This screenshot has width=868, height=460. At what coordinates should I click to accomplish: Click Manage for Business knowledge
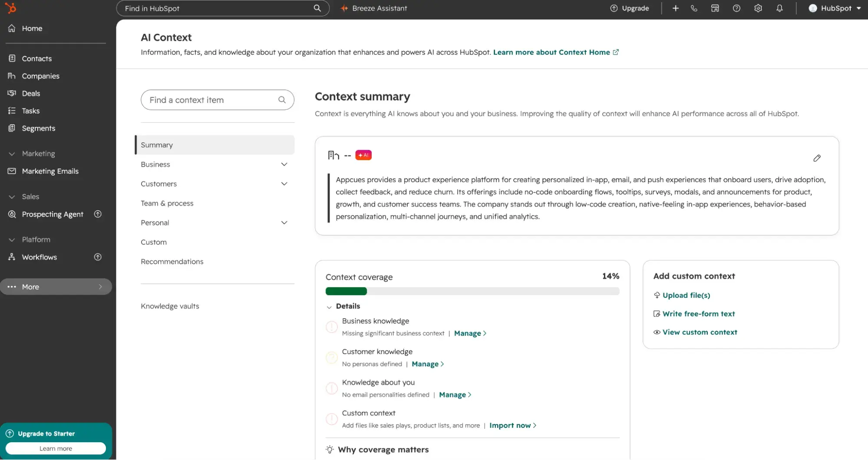click(470, 333)
